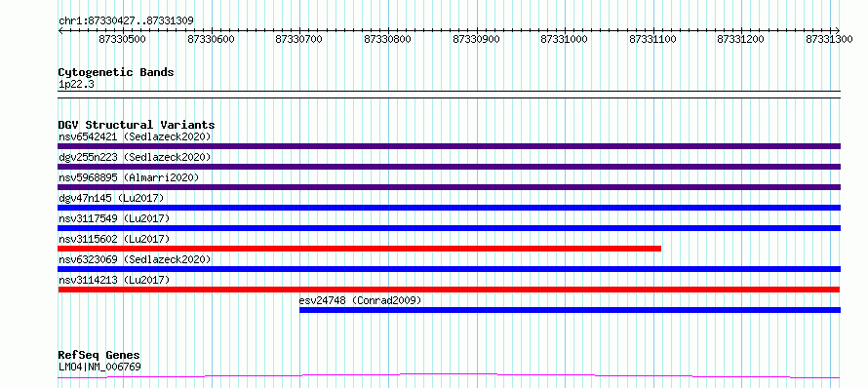
Task: Click the 87330600 ruler position label
Action: click(x=211, y=39)
